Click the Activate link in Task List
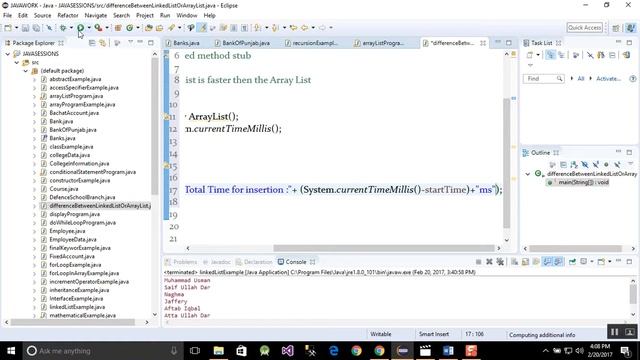Image resolution: width=640 pixels, height=360 pixels. click(x=608, y=78)
